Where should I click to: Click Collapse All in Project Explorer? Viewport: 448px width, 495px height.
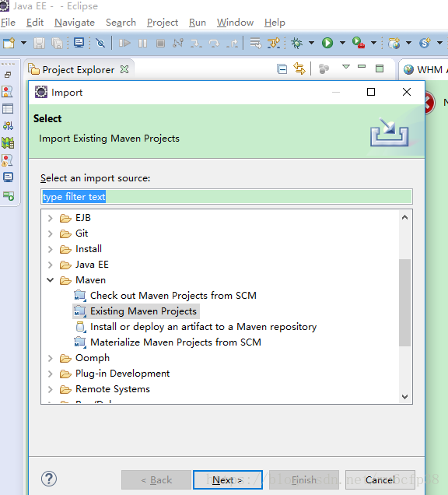(x=282, y=68)
